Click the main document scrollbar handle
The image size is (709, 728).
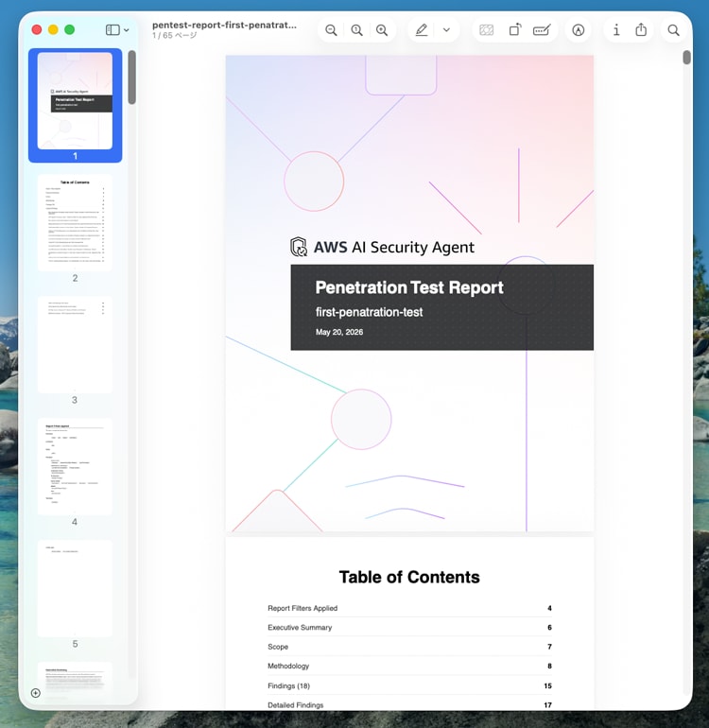686,58
